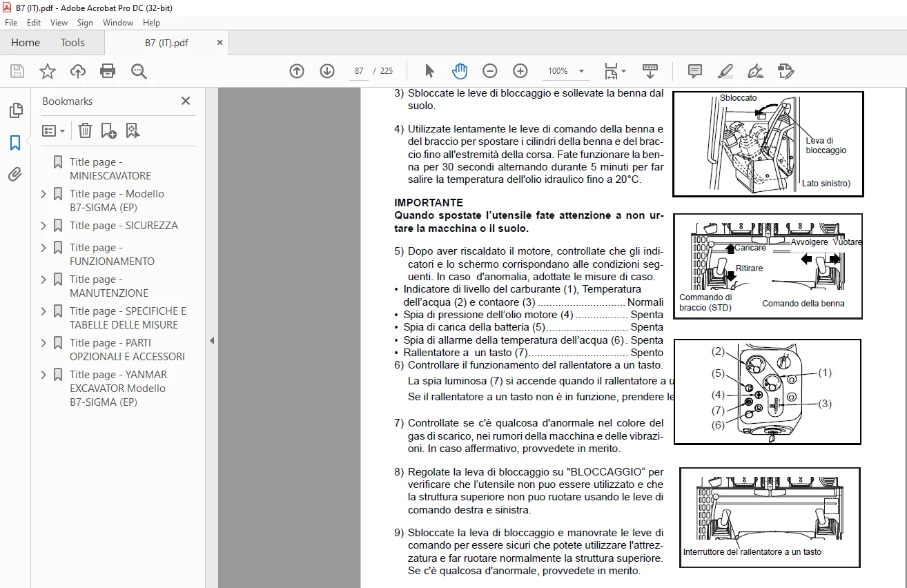The width and height of the screenshot is (907, 588).
Task: Open the Window menu
Action: [118, 23]
